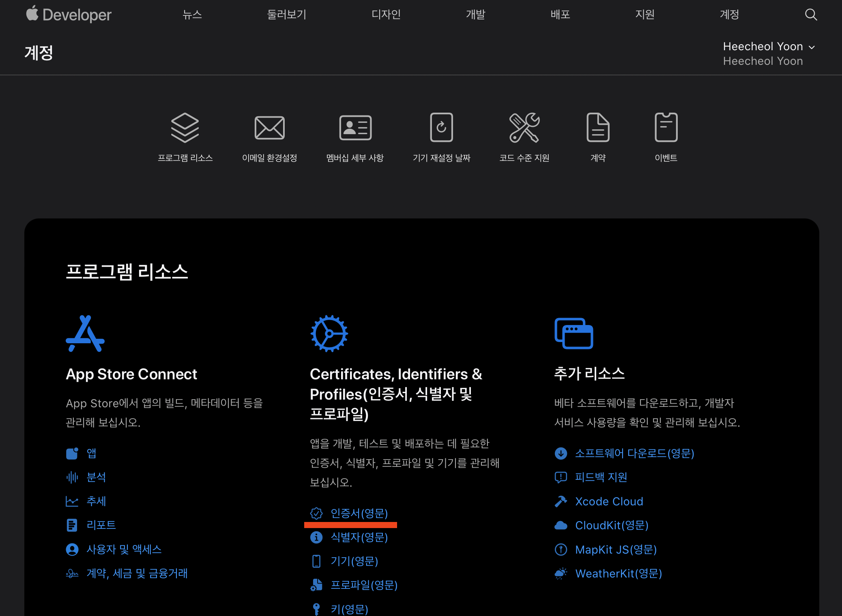Open the 뉴스 navigation menu item

pos(192,15)
